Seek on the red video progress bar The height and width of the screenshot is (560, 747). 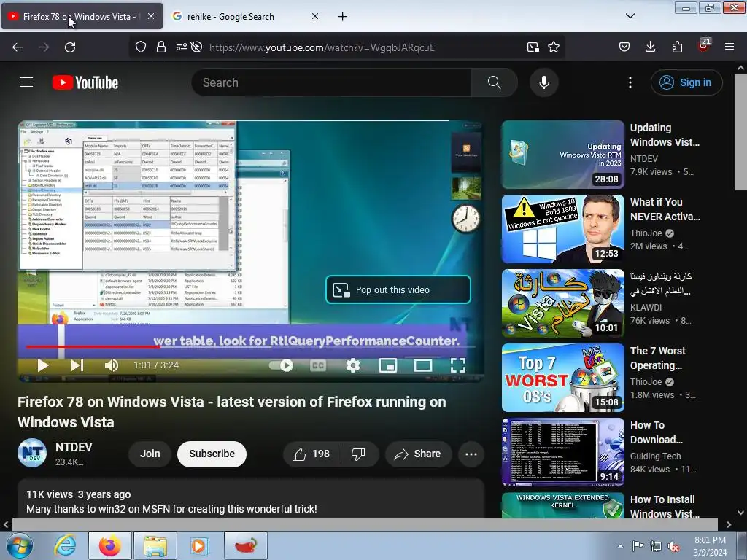point(251,346)
